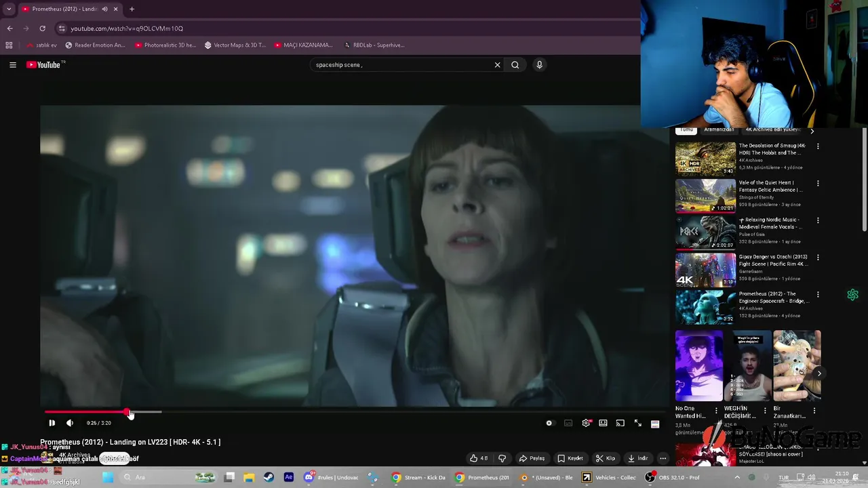Open Prometheus Engineer Spacecraft video thumbnail
This screenshot has height=488, width=868.
705,307
